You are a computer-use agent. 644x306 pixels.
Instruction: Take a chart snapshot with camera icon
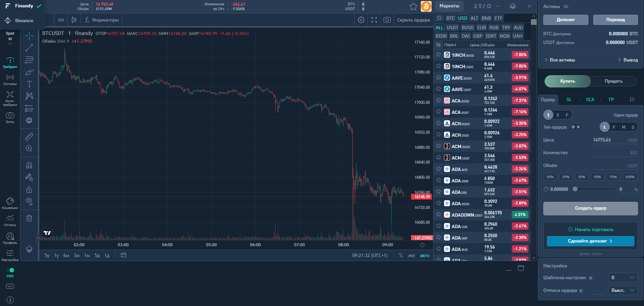(x=387, y=20)
